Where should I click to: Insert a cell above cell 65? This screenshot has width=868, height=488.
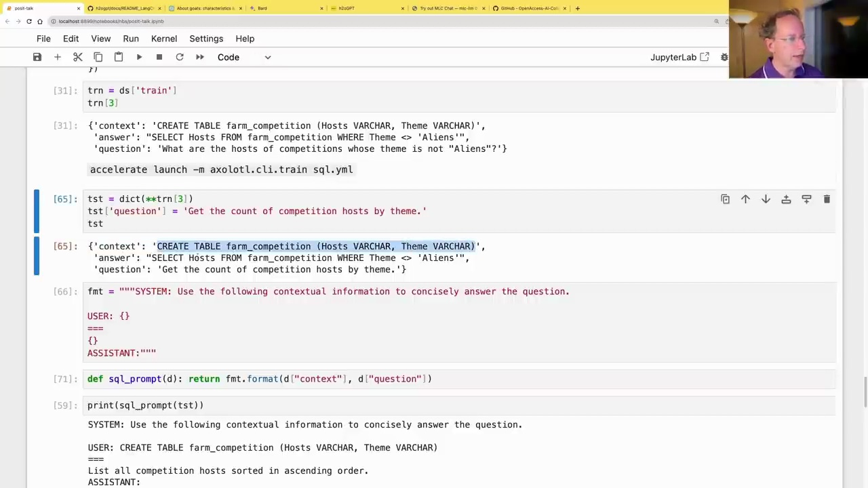pos(786,199)
